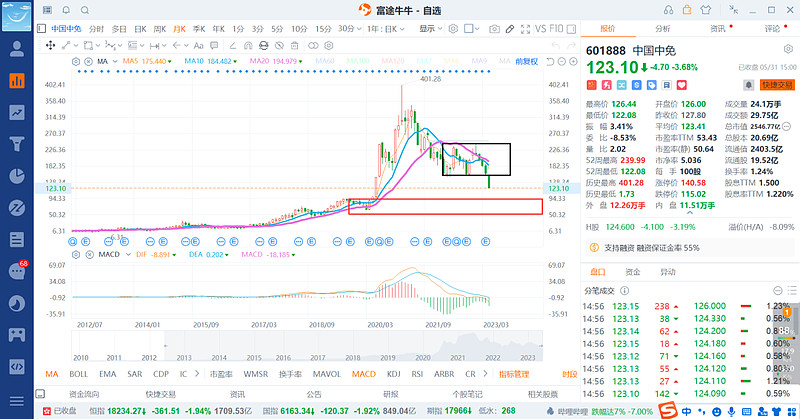Click the magnet snap tool icon
This screenshot has height=419, width=800.
pos(248,45)
